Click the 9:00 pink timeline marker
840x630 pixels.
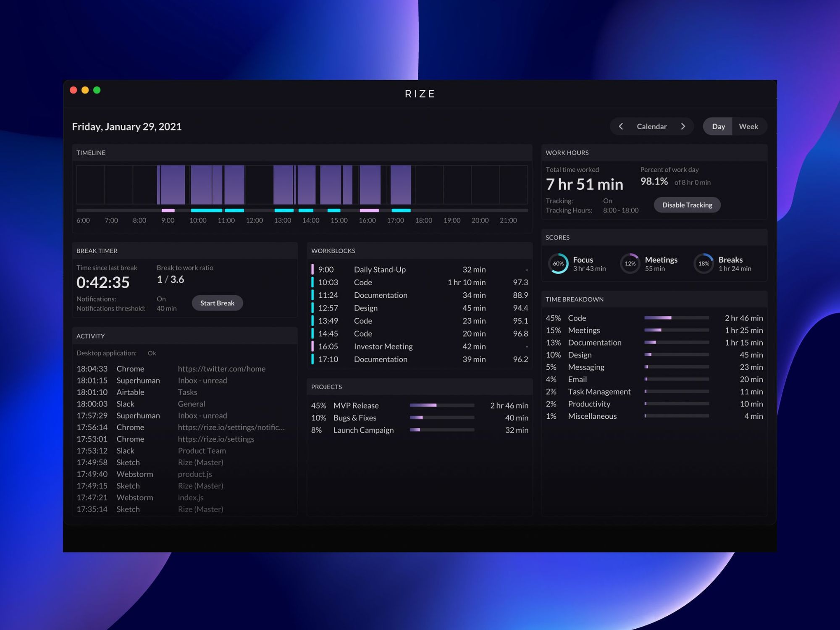[168, 210]
